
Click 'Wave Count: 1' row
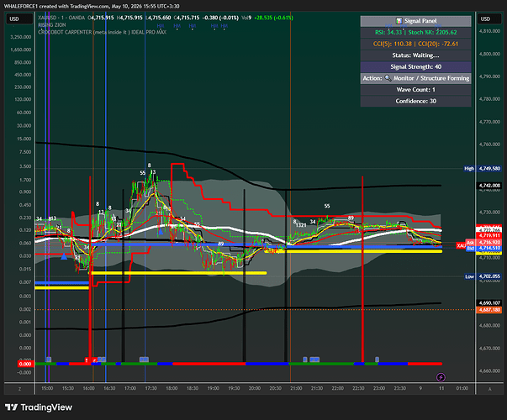pyautogui.click(x=416, y=90)
